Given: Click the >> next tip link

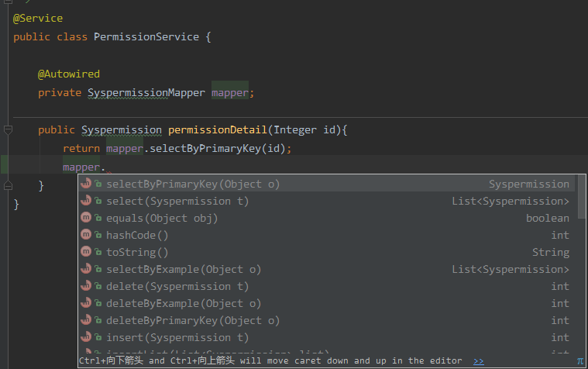Looking at the screenshot, I should tap(479, 361).
